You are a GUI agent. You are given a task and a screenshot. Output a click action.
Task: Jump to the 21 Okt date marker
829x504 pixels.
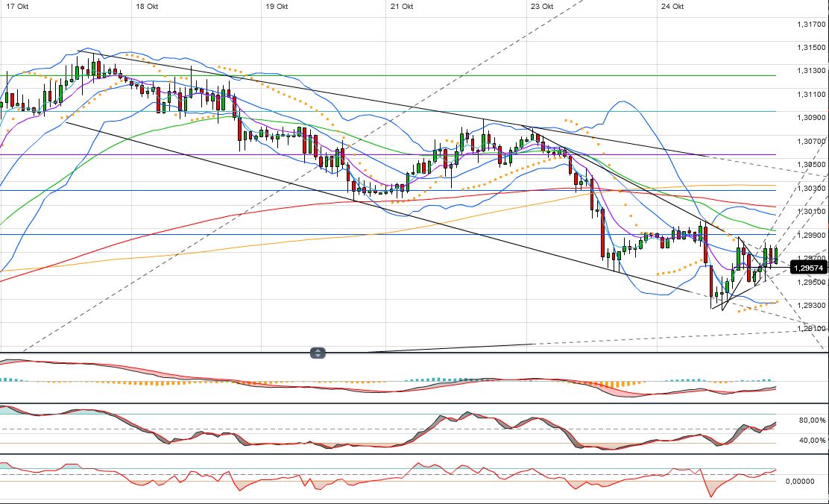402,7
